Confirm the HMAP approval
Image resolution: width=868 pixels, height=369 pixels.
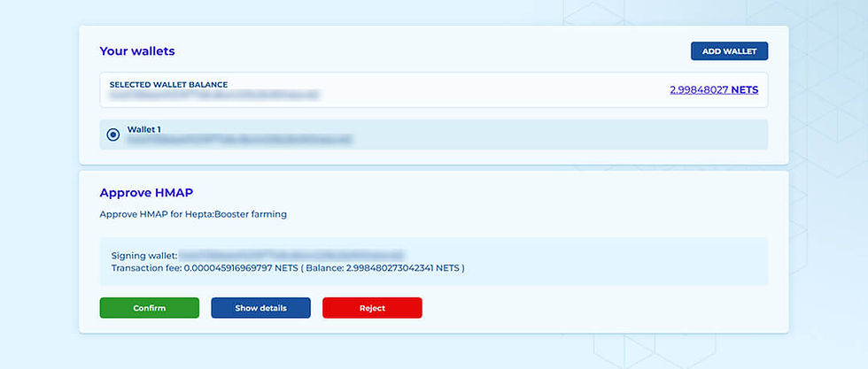[150, 308]
